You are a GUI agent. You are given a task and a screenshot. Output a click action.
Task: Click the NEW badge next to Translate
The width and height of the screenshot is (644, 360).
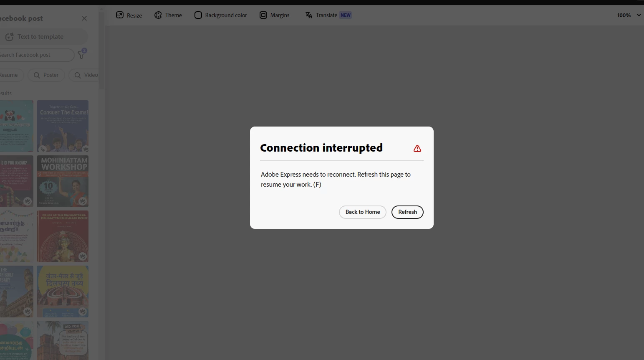click(x=346, y=15)
